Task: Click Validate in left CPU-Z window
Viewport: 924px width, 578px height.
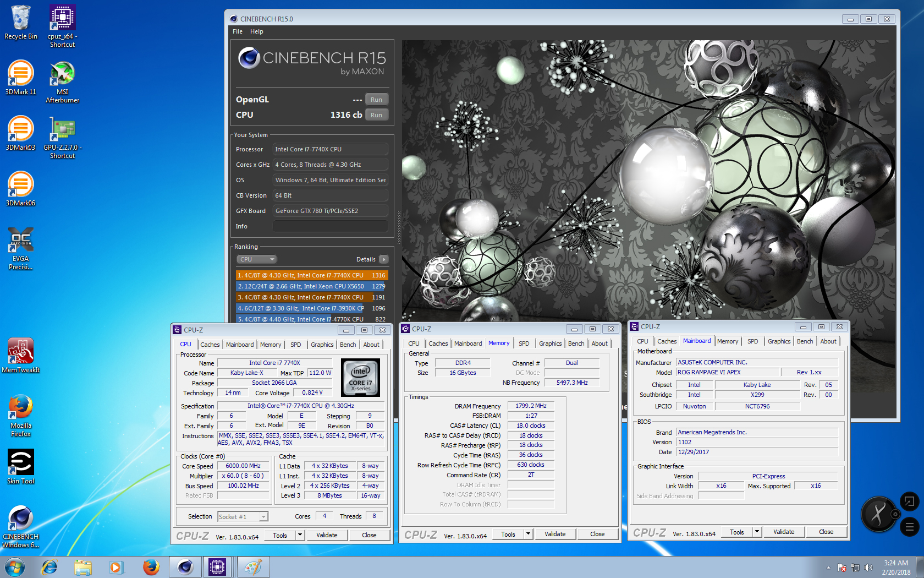Action: pyautogui.click(x=327, y=535)
